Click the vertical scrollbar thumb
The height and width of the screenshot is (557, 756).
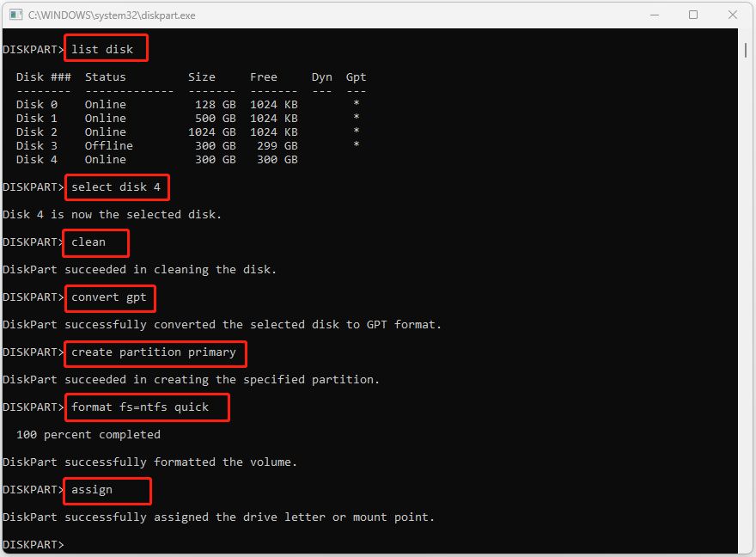pos(746,50)
